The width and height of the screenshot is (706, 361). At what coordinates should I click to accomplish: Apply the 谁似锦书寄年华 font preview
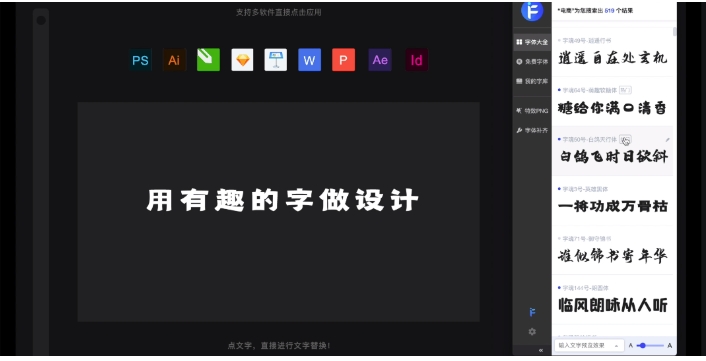[x=612, y=256]
